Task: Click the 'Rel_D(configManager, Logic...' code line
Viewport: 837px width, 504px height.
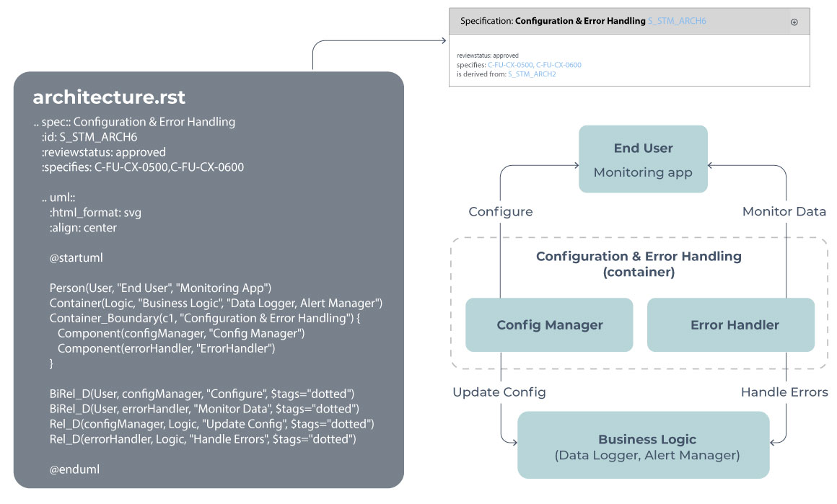Action: pos(211,424)
